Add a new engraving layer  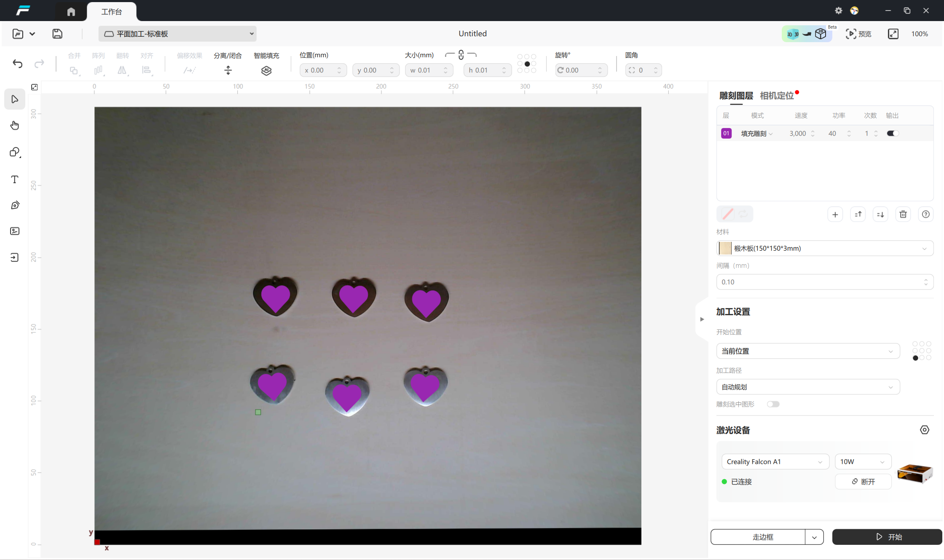point(835,214)
